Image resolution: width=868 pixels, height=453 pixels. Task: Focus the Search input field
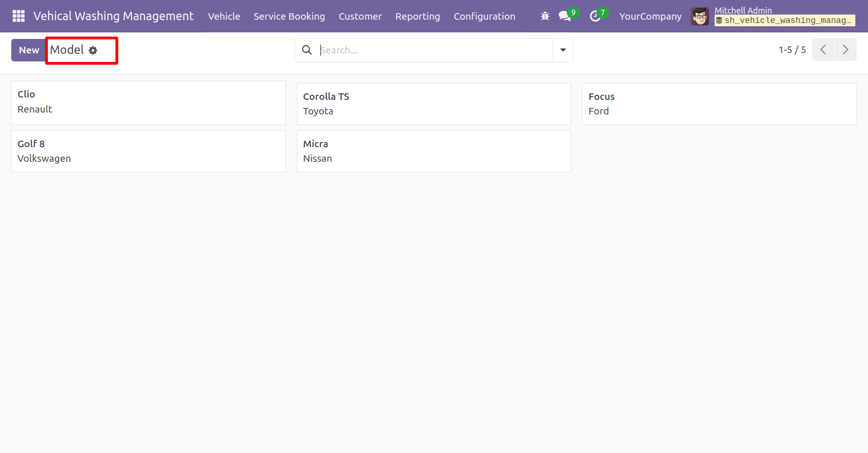pos(435,50)
